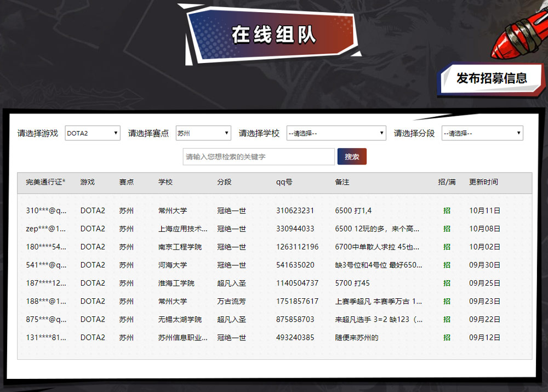Click the 招 link on the 苏州信息职业 row
Screen dimensions: 548x392
click(446, 337)
